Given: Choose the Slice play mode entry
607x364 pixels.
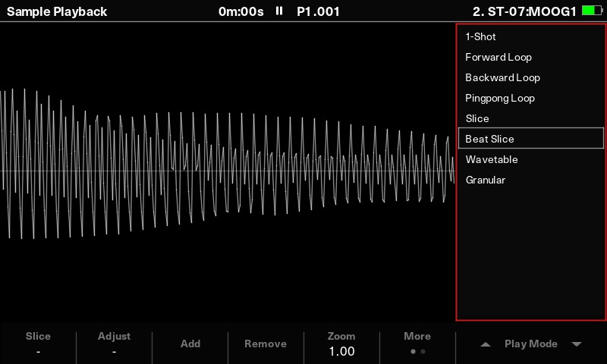Looking at the screenshot, I should 530,119.
